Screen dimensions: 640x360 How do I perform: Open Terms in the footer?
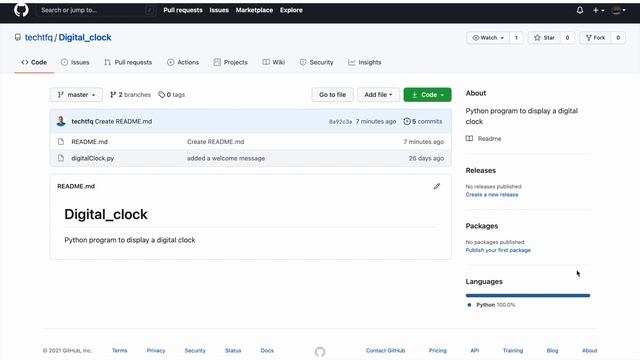coord(120,351)
